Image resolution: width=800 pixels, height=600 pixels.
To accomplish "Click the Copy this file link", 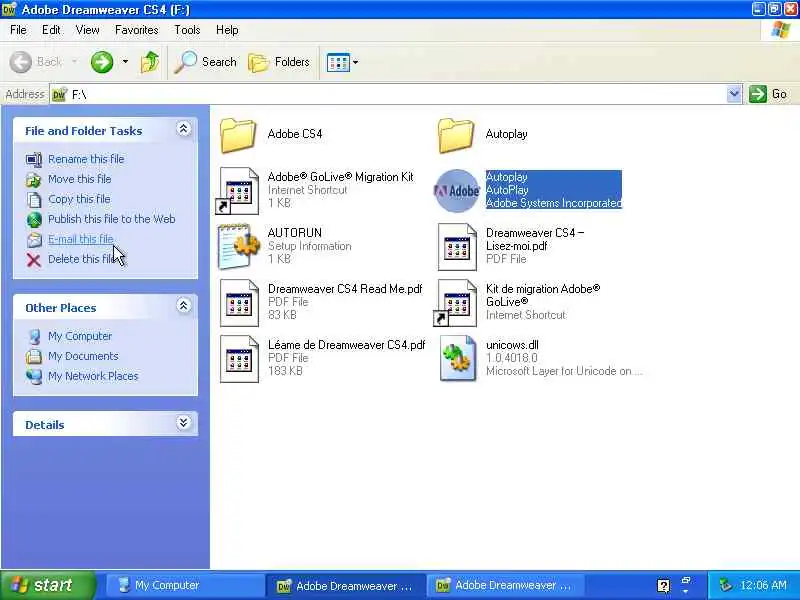I will [79, 199].
